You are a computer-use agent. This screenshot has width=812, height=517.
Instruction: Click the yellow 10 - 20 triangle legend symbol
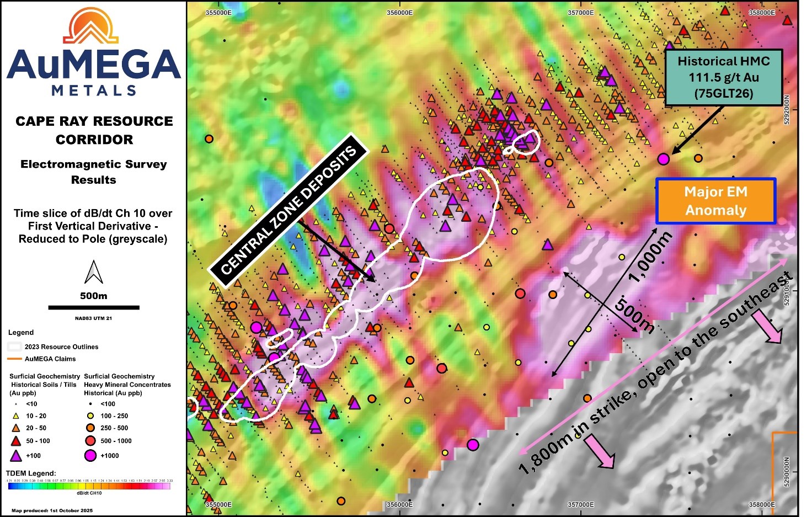[16, 416]
